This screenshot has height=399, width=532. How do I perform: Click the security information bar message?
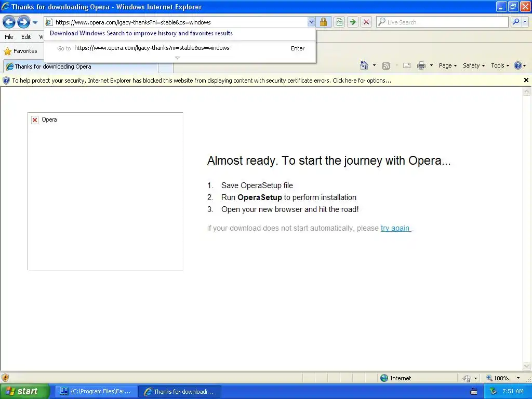tap(202, 81)
